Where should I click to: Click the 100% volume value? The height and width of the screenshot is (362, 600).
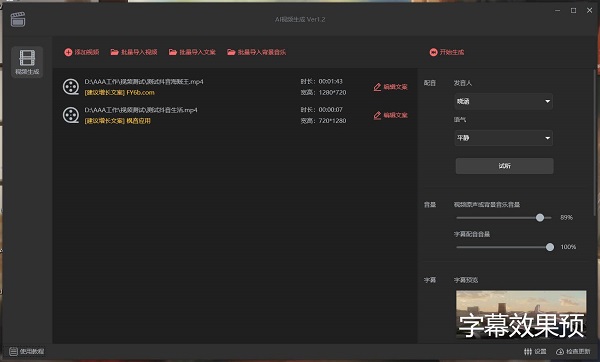pyautogui.click(x=568, y=247)
